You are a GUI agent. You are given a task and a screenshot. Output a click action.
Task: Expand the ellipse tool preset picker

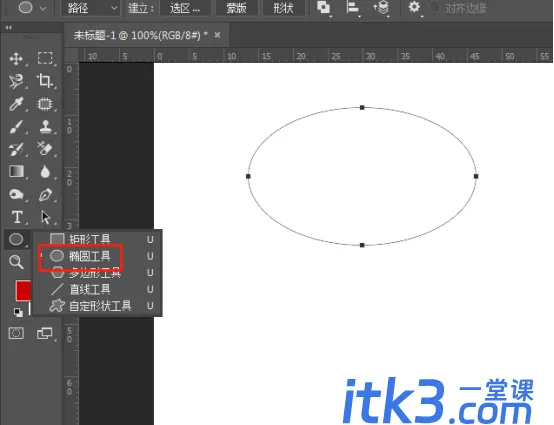tap(33, 7)
